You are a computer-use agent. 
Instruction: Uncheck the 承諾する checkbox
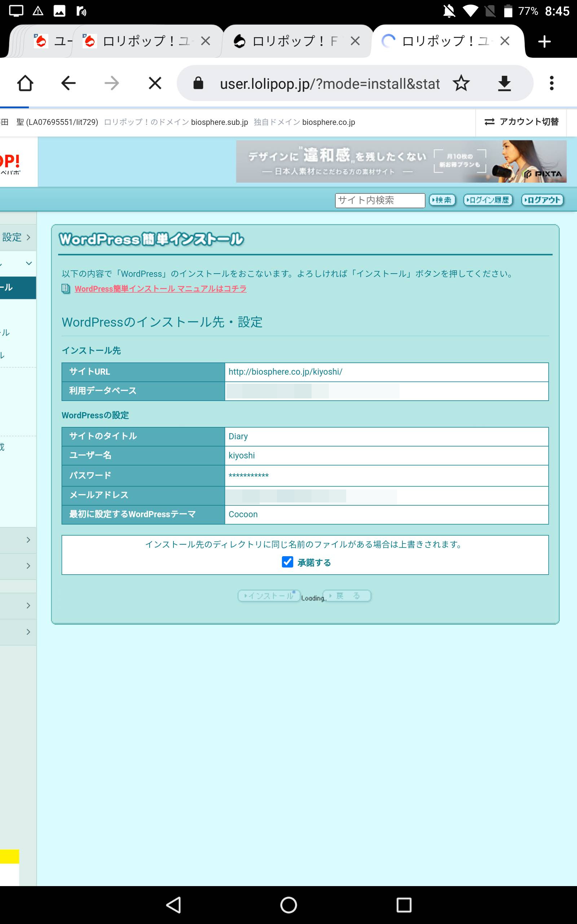[x=287, y=562]
